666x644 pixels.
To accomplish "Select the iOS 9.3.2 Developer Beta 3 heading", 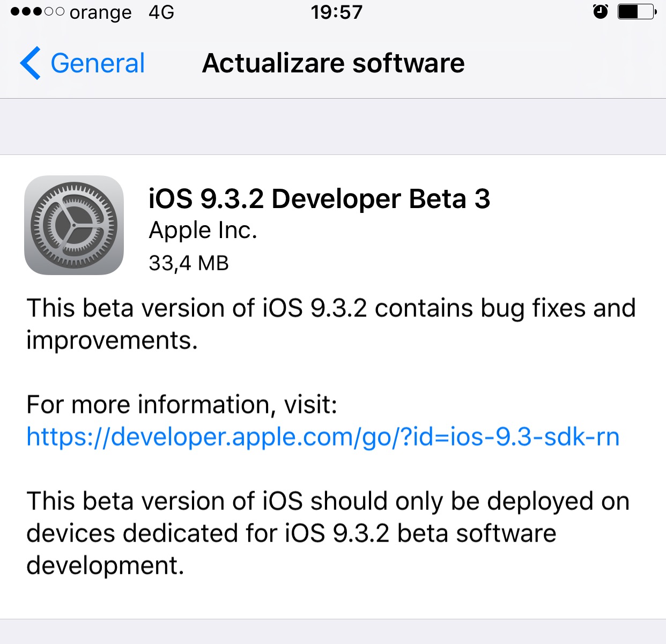I will point(319,199).
